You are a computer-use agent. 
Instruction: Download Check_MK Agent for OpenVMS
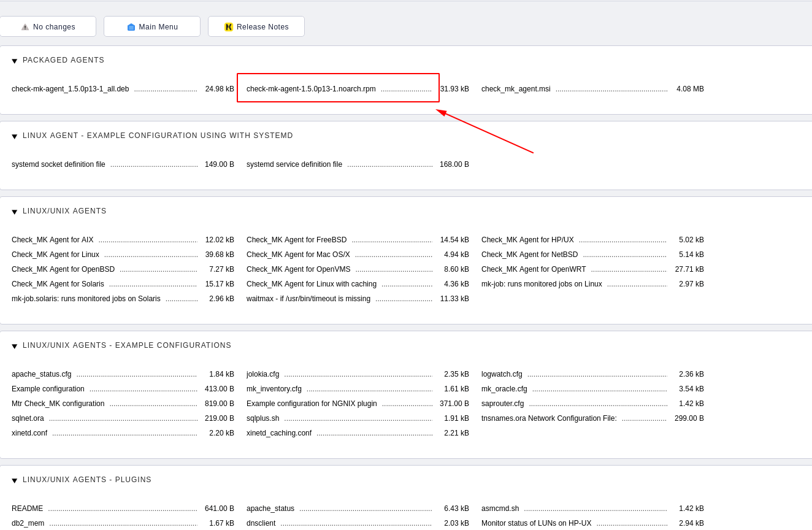[x=299, y=269]
